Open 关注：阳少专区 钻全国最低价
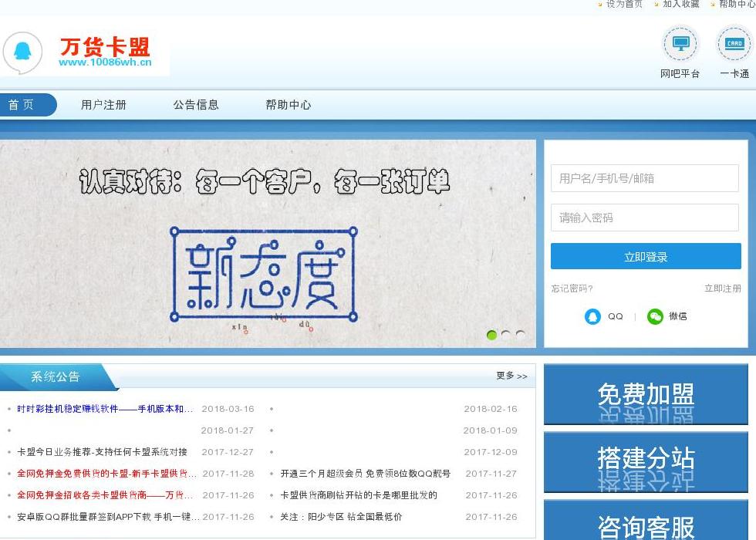 point(341,517)
